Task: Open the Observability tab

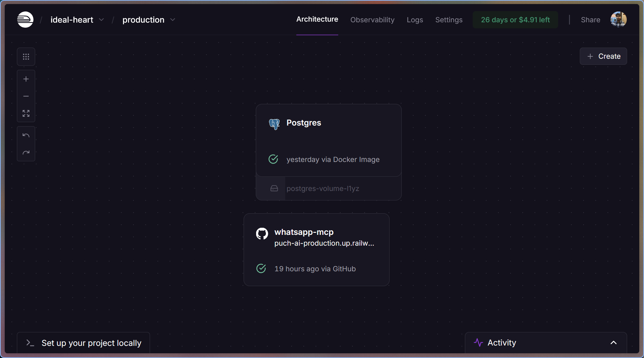Action: pos(372,20)
